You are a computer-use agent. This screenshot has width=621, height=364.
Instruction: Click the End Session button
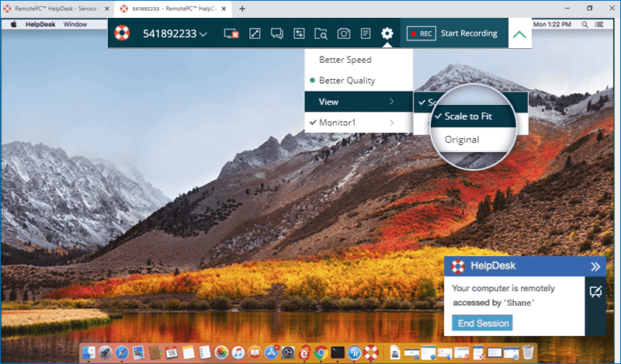point(482,323)
